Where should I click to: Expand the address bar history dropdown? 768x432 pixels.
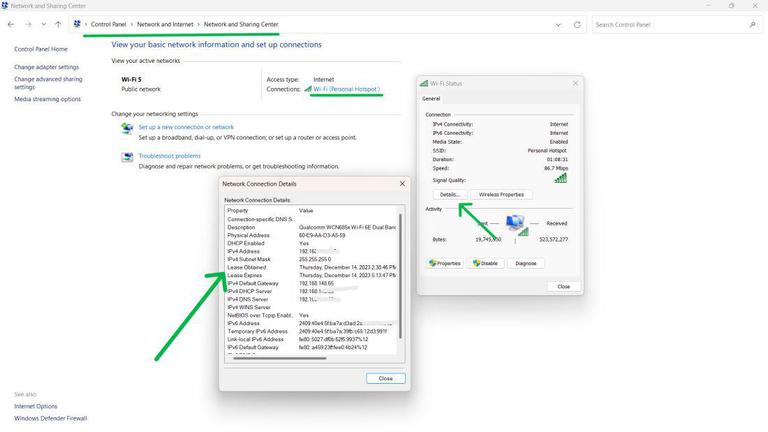[x=558, y=25]
